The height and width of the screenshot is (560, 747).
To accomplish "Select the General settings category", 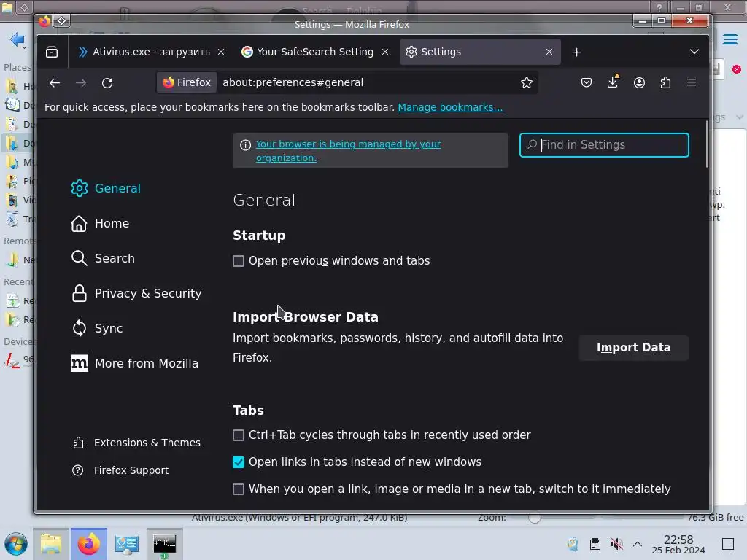I will (x=106, y=189).
